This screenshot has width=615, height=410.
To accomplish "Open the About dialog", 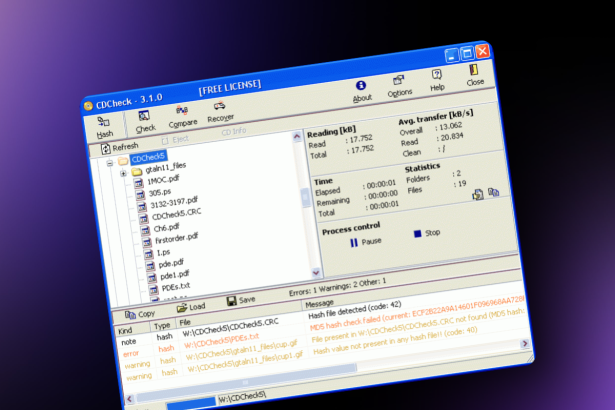I will pos(362,91).
